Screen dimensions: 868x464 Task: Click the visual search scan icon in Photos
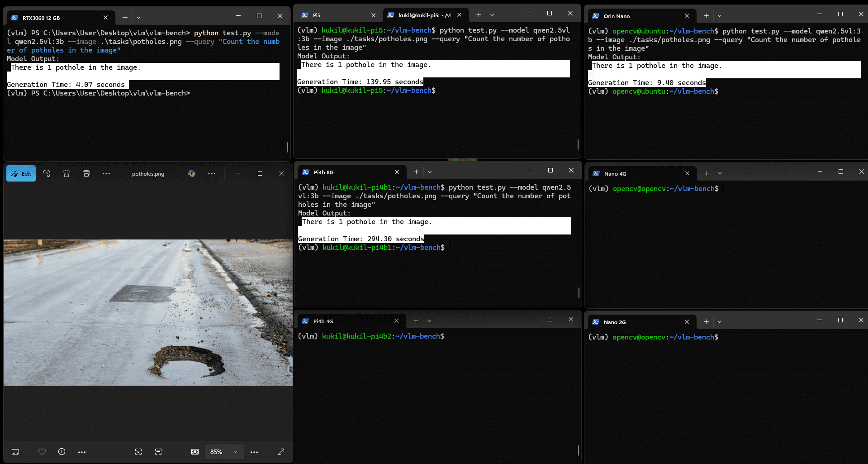coord(138,452)
